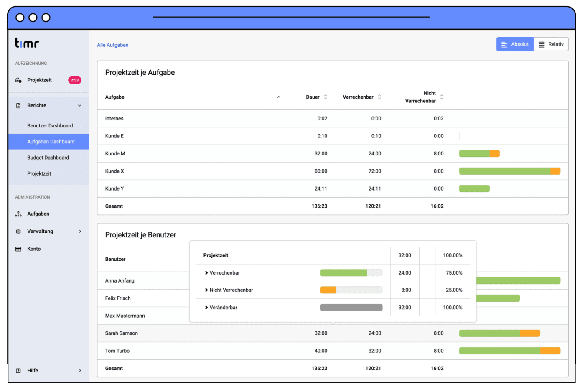
Task: Select the Internes task row
Action: pos(333,119)
